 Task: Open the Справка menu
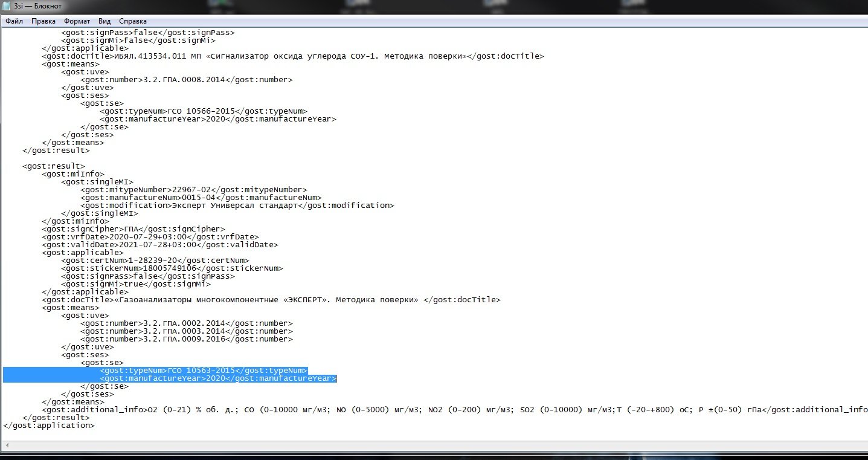[x=132, y=21]
